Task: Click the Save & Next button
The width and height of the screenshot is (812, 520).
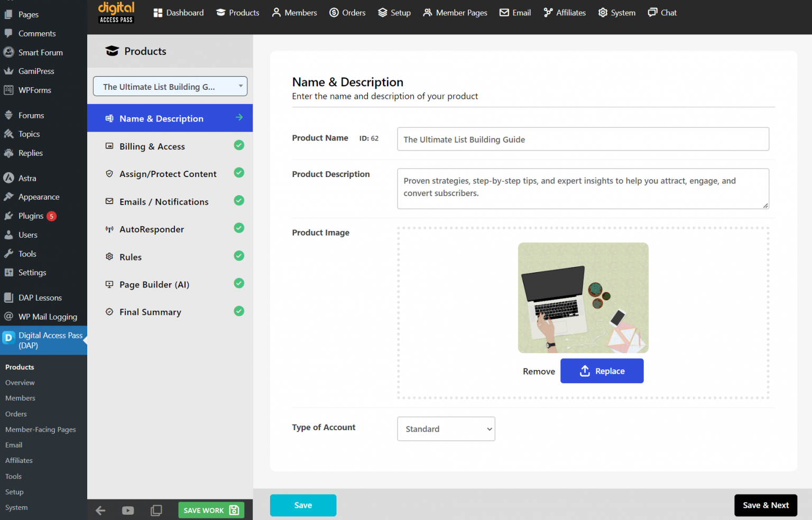Action: coord(765,505)
